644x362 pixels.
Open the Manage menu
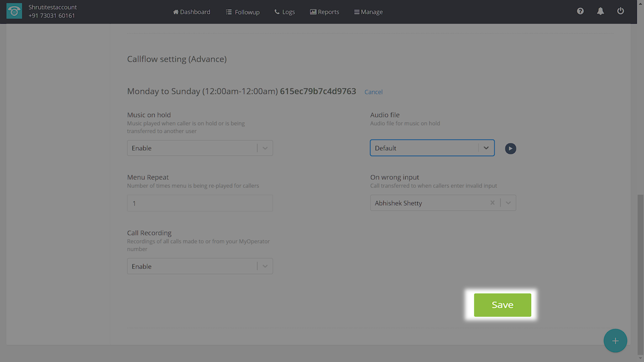pyautogui.click(x=368, y=12)
